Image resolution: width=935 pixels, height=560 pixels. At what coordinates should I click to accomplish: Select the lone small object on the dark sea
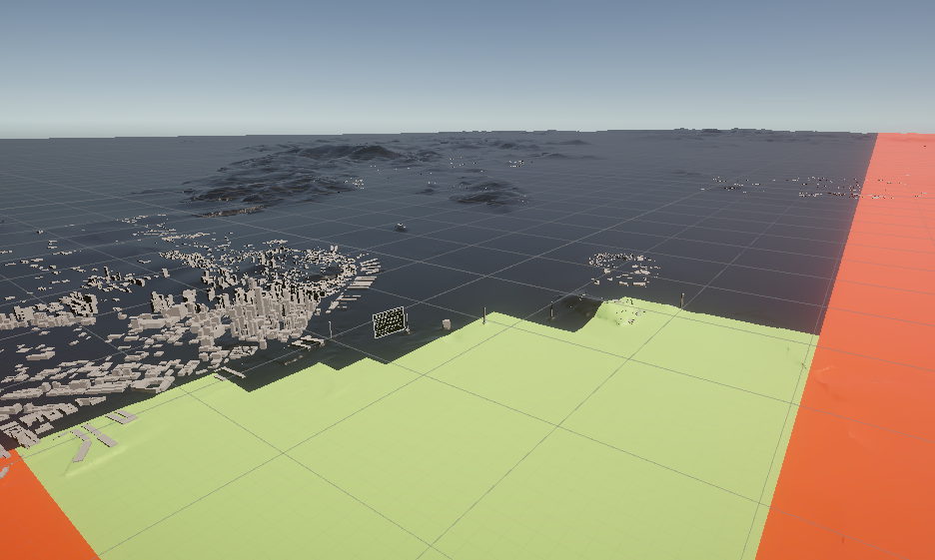[x=401, y=227]
